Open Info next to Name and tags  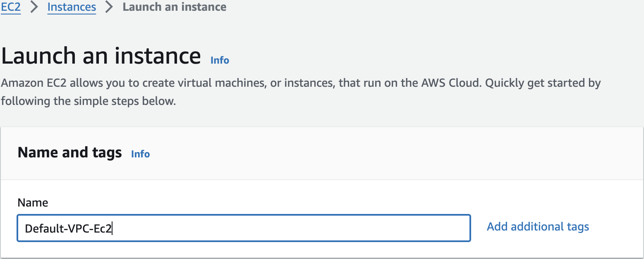click(x=140, y=154)
